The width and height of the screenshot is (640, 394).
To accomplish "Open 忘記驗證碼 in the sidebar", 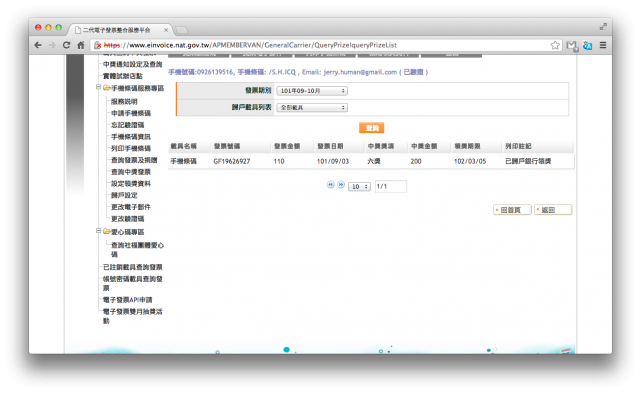I will point(127,125).
